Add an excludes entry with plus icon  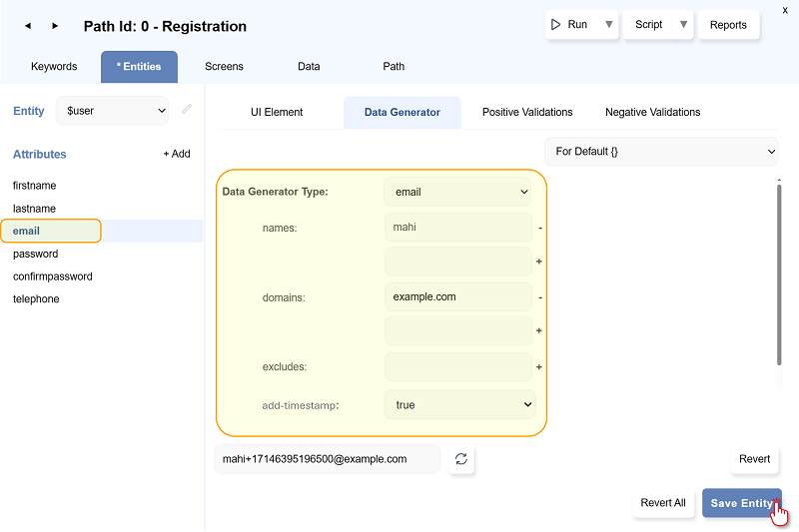539,367
